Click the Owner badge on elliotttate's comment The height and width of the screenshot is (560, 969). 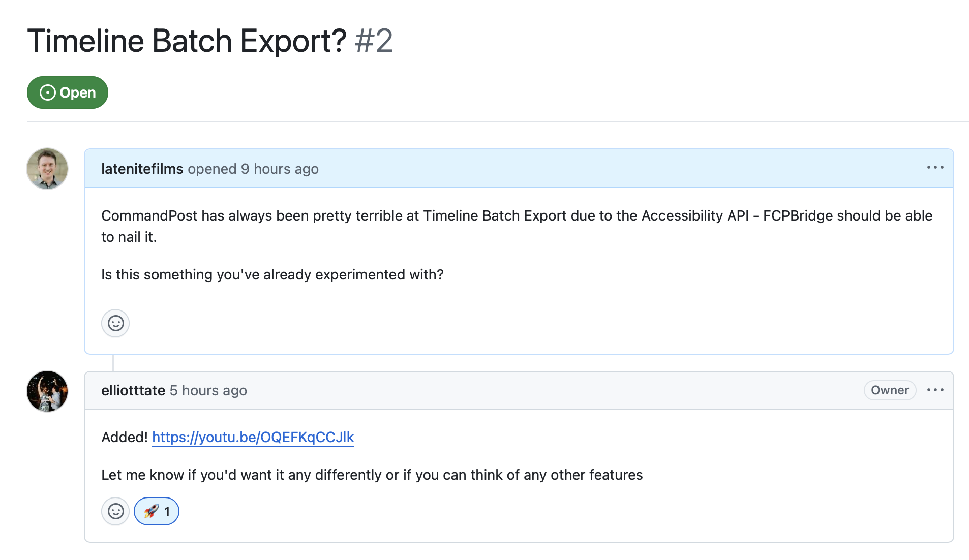point(890,390)
